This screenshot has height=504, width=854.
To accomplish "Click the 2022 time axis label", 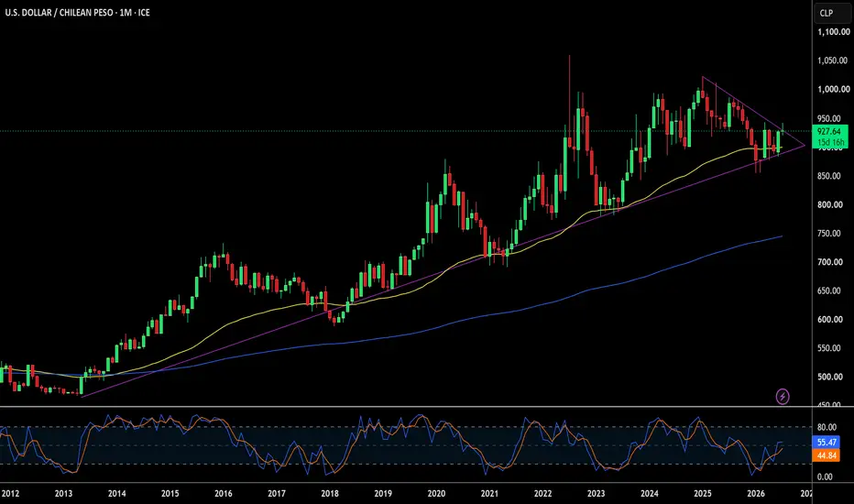I will [542, 494].
